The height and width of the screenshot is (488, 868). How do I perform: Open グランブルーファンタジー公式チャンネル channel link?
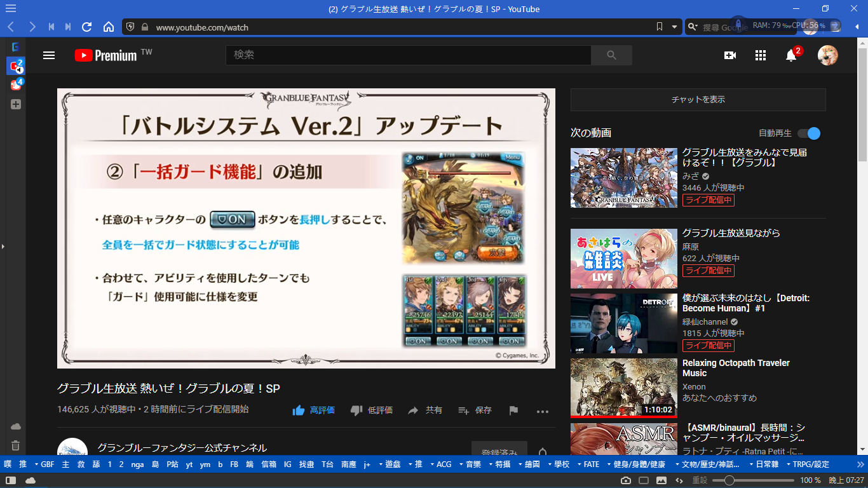tap(182, 448)
